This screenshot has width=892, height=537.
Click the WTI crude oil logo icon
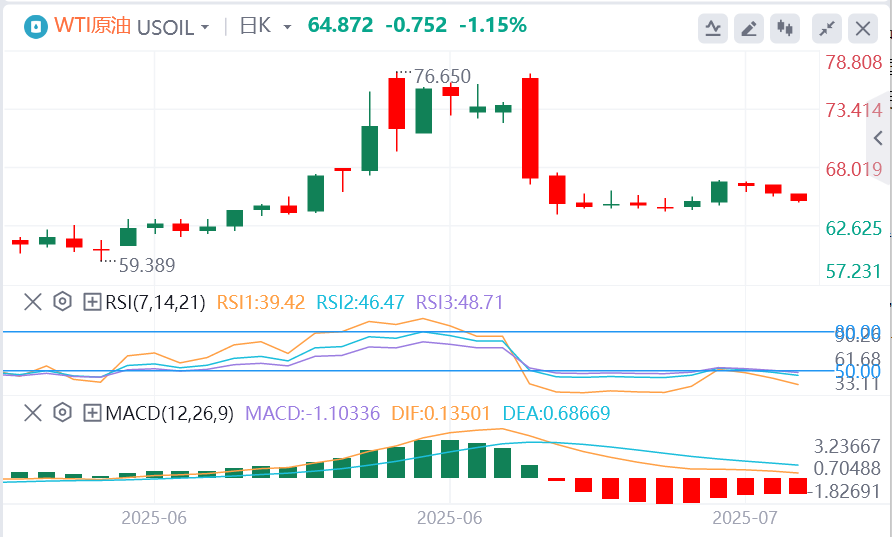pyautogui.click(x=36, y=27)
